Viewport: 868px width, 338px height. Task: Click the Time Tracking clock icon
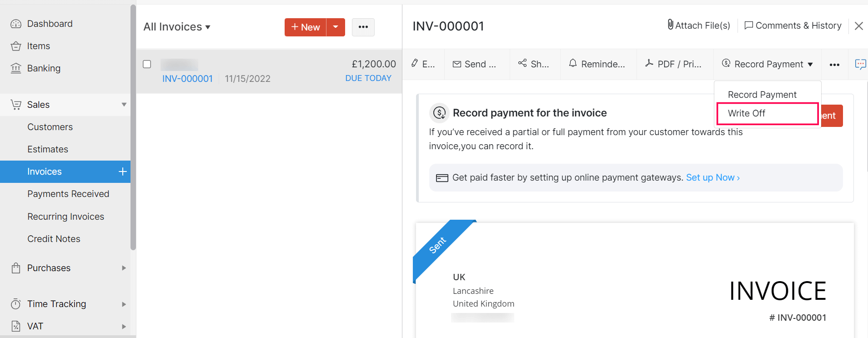click(x=16, y=303)
